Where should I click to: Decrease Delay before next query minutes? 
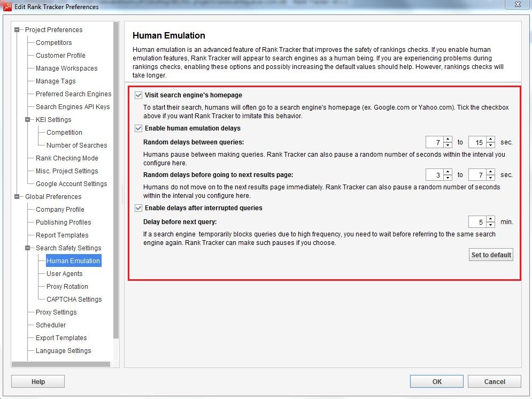[x=491, y=225]
